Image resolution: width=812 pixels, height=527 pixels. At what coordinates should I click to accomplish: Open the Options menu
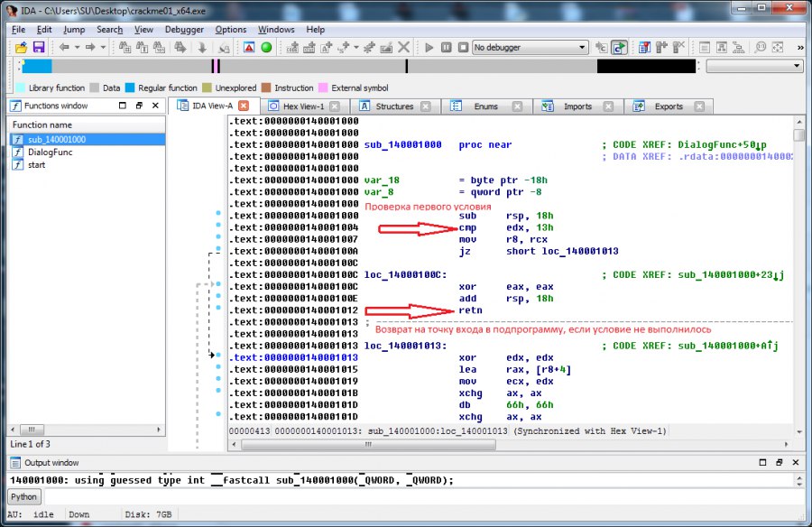point(231,30)
